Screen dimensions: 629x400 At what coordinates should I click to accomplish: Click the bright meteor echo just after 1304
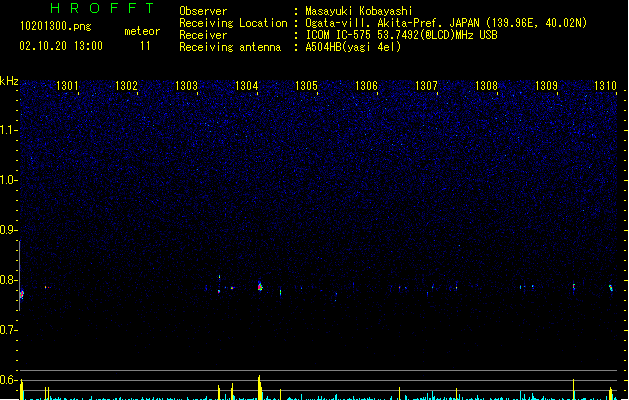pyautogui.click(x=260, y=286)
